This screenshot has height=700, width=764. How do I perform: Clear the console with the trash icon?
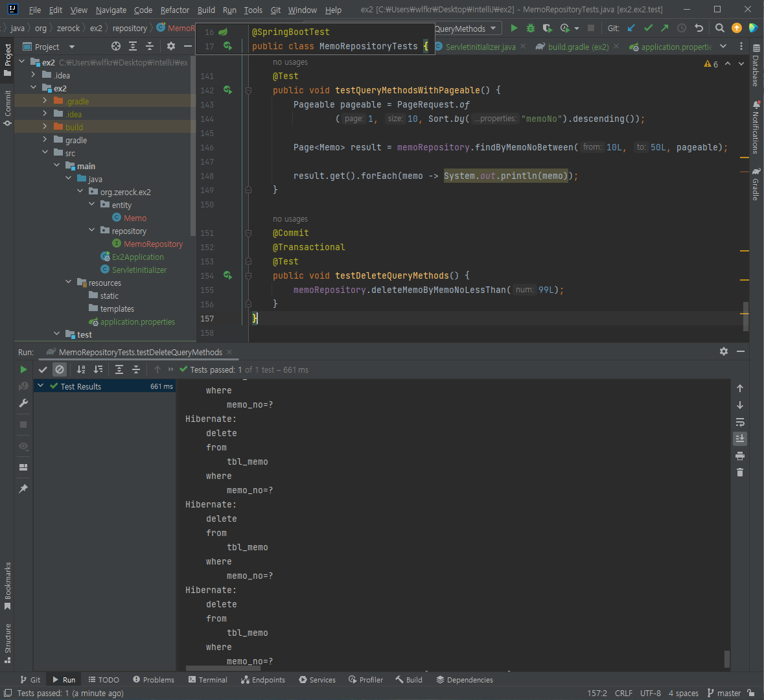[739, 472]
